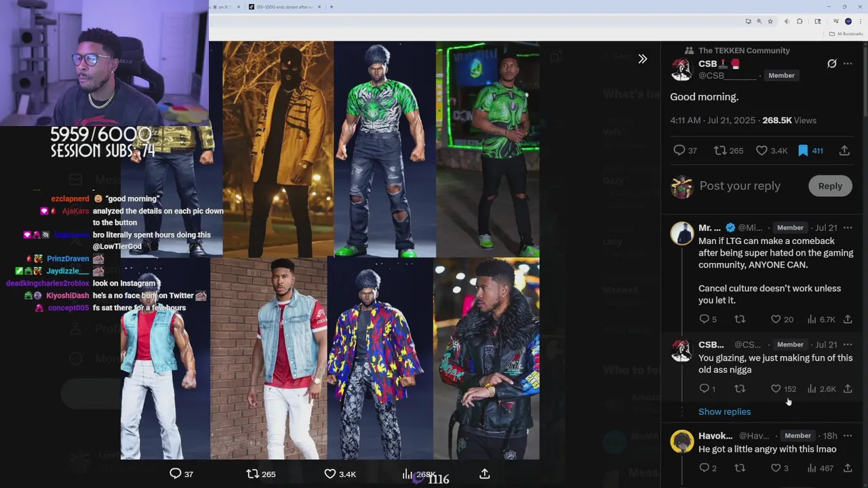The width and height of the screenshot is (868, 488).
Task: Click reply icon below image showing 37
Action: (176, 474)
